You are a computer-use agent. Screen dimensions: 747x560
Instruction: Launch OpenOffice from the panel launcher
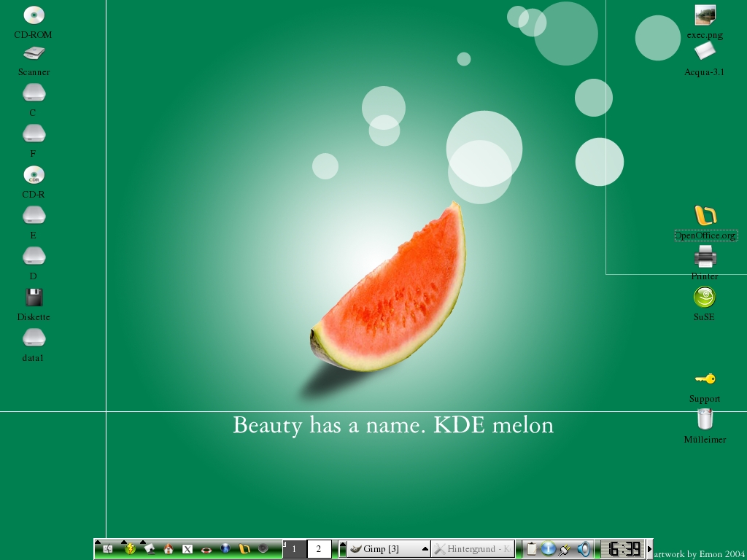click(x=244, y=549)
